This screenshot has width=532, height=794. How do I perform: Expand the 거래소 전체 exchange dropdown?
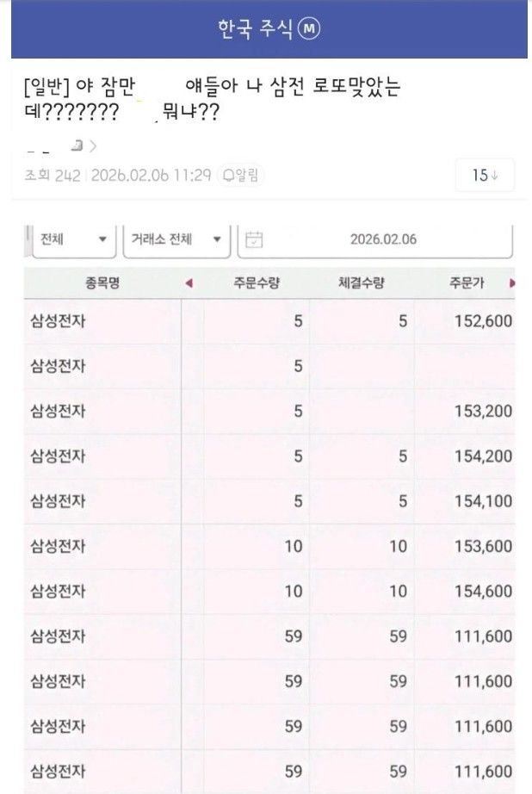point(176,239)
